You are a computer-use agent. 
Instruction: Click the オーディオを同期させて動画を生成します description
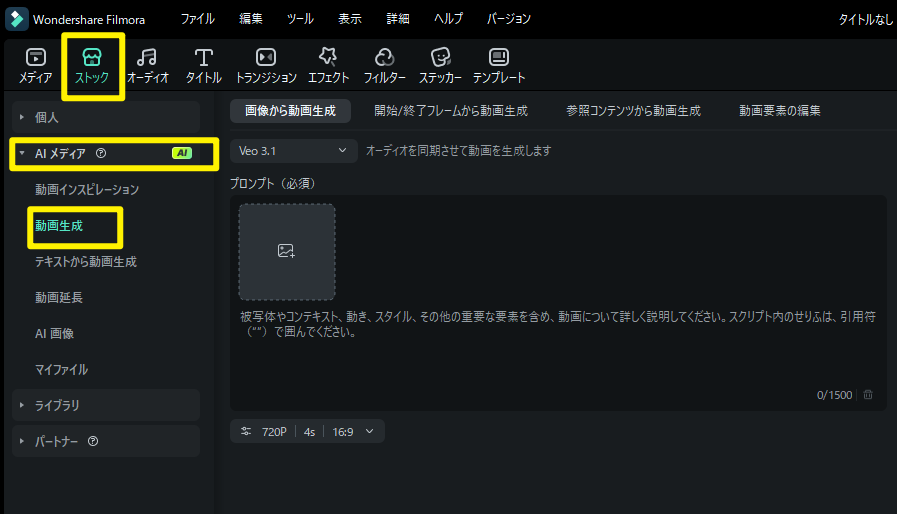click(458, 151)
